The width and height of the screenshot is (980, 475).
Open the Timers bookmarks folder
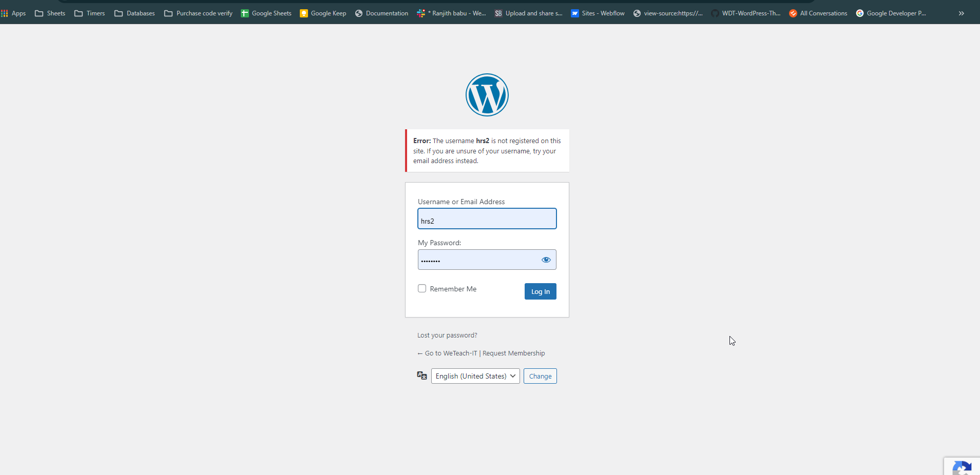click(x=89, y=13)
